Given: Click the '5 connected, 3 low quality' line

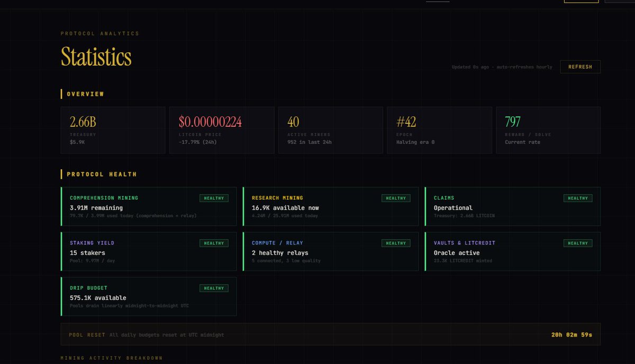Looking at the screenshot, I should tap(286, 261).
